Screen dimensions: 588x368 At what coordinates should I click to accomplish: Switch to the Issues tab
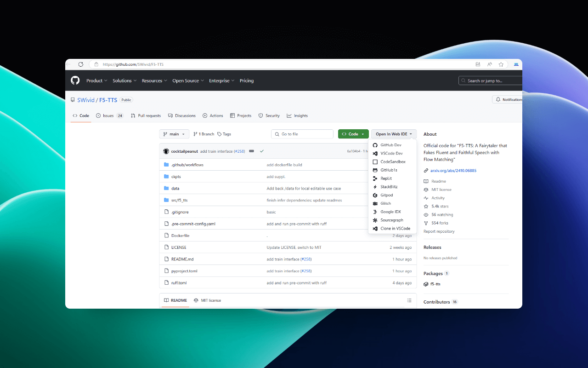(109, 115)
